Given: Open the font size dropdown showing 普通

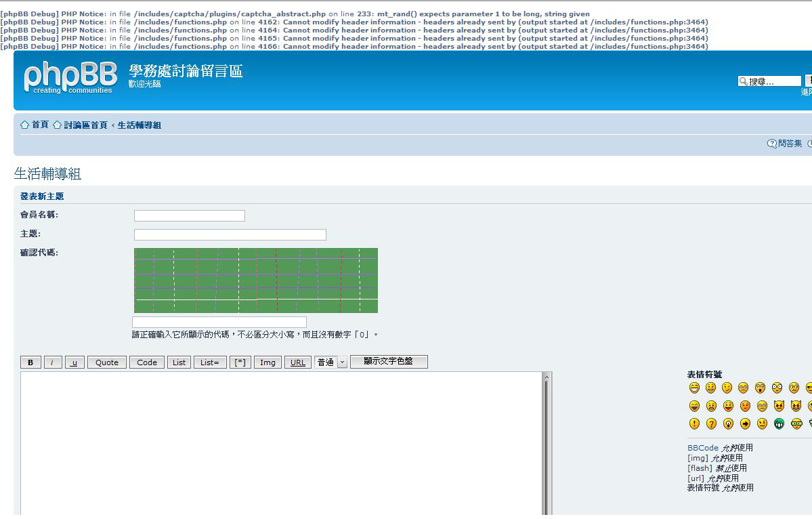Looking at the screenshot, I should [330, 362].
